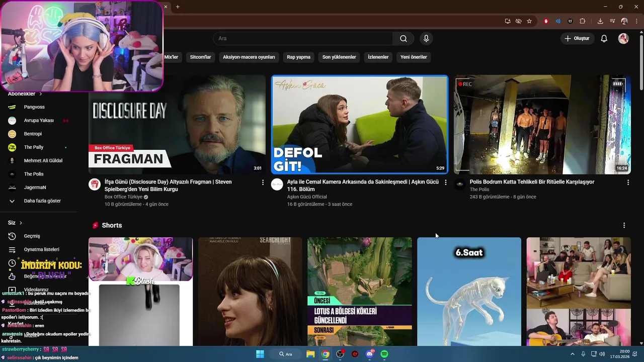Focus the YouTube Ara search field
Image resolution: width=644 pixels, height=362 pixels.
tap(303, 38)
